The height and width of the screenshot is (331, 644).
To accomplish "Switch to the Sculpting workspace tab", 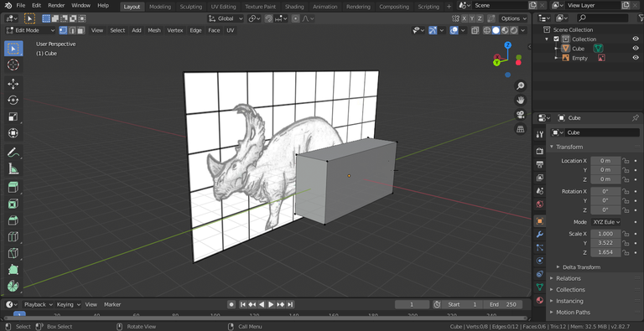I will pyautogui.click(x=191, y=7).
